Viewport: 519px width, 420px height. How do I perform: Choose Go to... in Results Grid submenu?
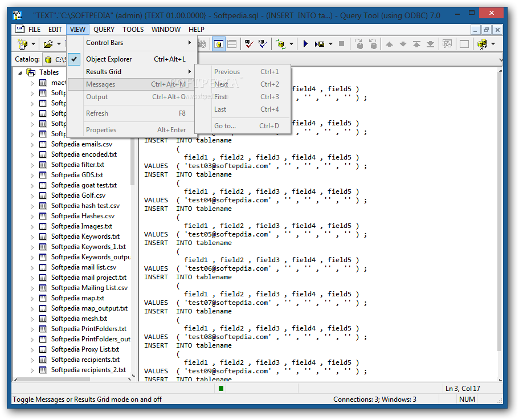243,126
